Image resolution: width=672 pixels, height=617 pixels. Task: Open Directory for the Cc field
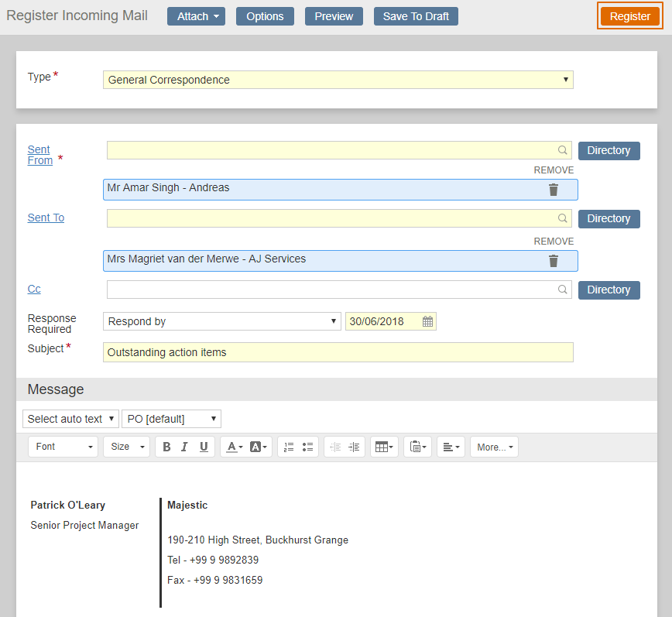click(609, 290)
